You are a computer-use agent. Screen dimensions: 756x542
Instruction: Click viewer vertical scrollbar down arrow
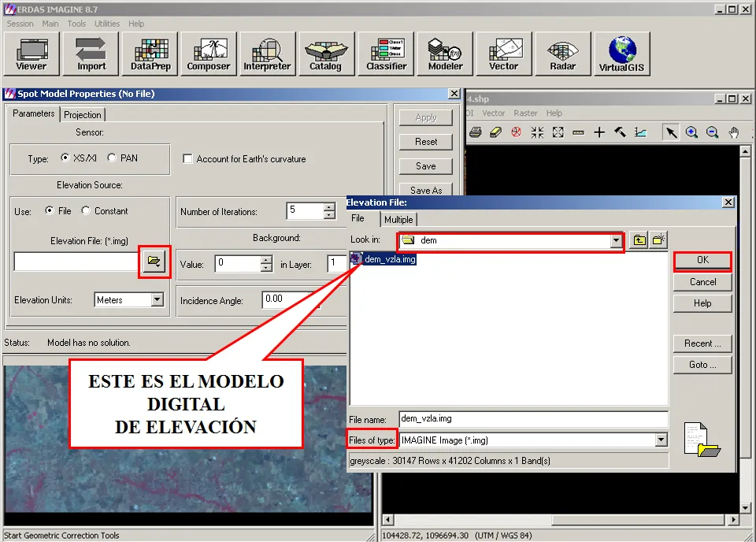click(x=746, y=508)
